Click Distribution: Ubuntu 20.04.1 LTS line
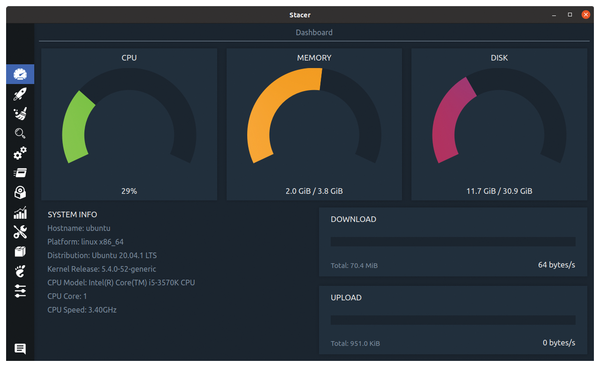The height and width of the screenshot is (367, 600). point(102,255)
